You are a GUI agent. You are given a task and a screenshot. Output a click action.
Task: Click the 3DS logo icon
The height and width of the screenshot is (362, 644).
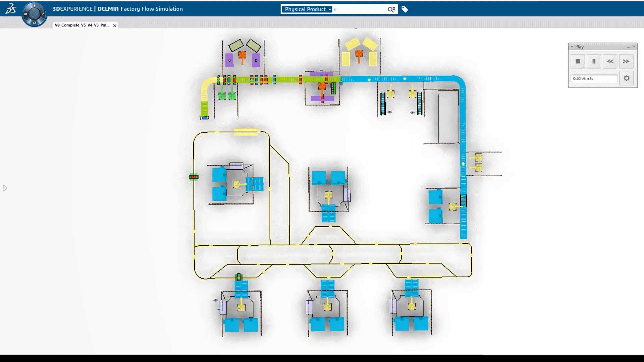(x=11, y=9)
